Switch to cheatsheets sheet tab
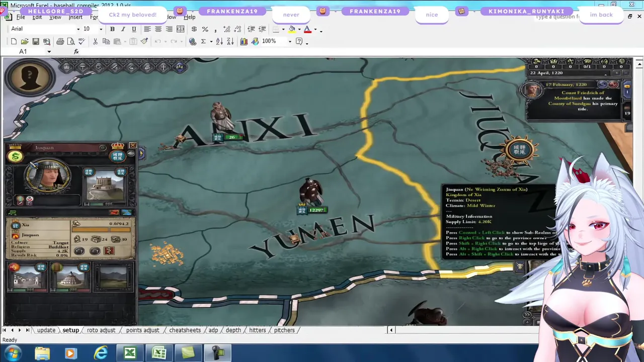This screenshot has height=362, width=644. [185, 330]
